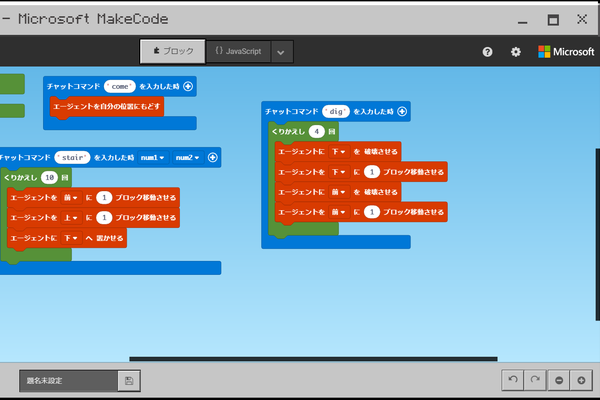This screenshot has height=400, width=600.
Task: Add parameter with plus on come command
Action: click(188, 86)
